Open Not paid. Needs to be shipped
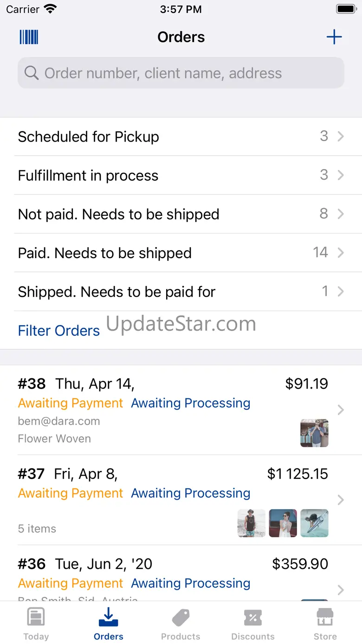The image size is (362, 644). [118, 214]
